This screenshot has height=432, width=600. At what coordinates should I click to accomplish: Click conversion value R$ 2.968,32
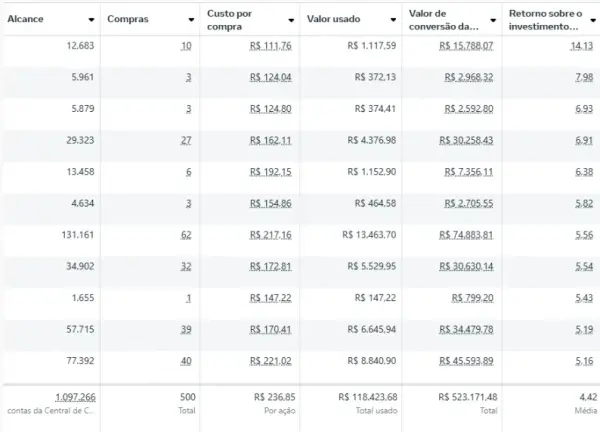coord(469,77)
